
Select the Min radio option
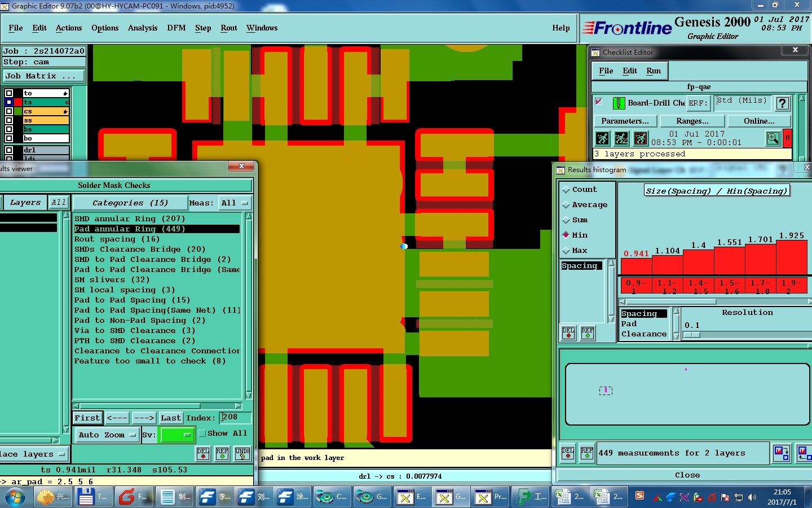(x=566, y=235)
